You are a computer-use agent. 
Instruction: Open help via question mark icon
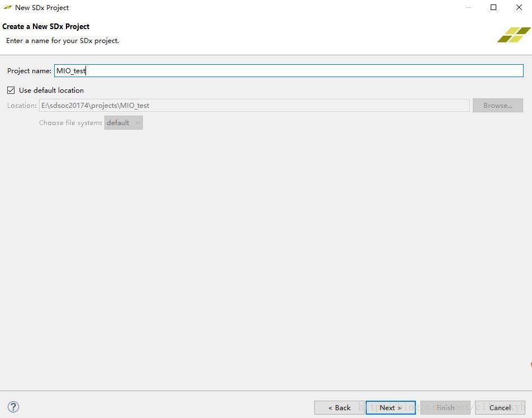pyautogui.click(x=13, y=407)
